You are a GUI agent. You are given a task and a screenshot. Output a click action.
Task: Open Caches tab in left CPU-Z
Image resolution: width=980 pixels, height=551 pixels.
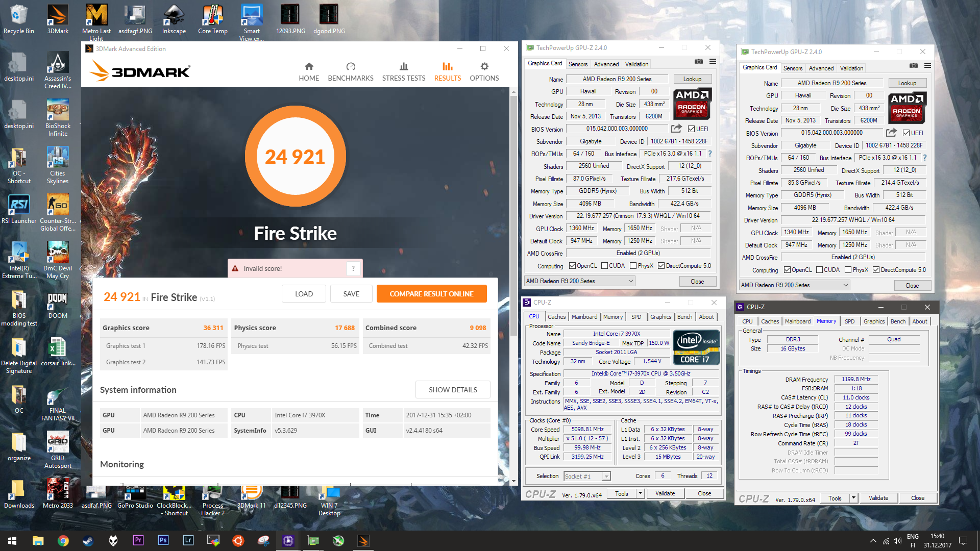556,317
